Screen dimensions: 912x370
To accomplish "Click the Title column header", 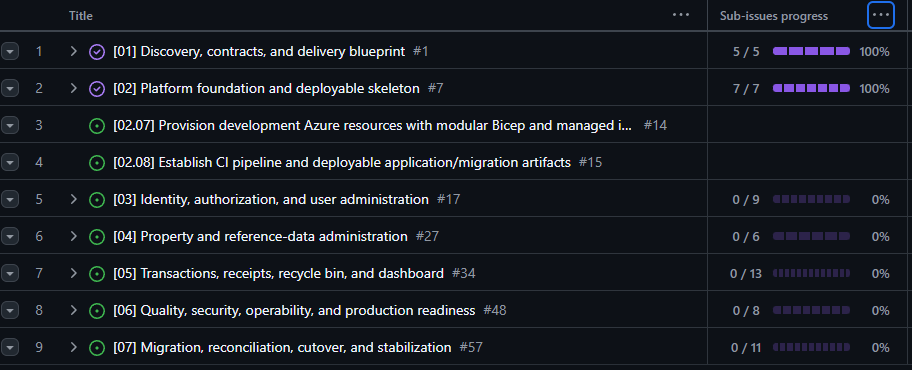I will coord(81,16).
